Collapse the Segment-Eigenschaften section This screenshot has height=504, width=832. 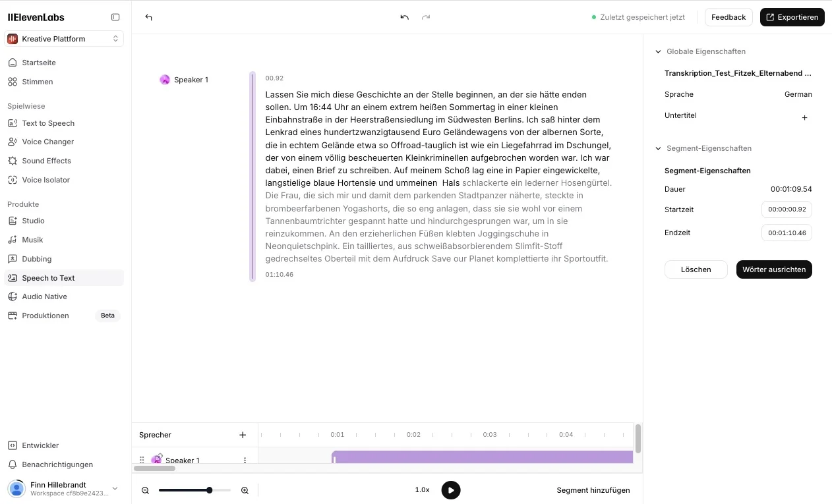click(657, 148)
